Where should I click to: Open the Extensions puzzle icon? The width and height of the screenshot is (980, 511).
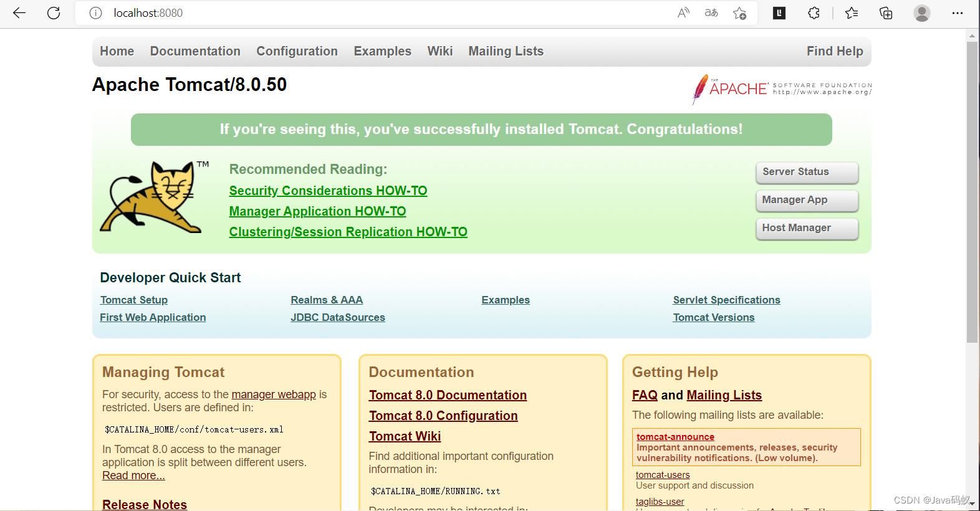[x=814, y=13]
